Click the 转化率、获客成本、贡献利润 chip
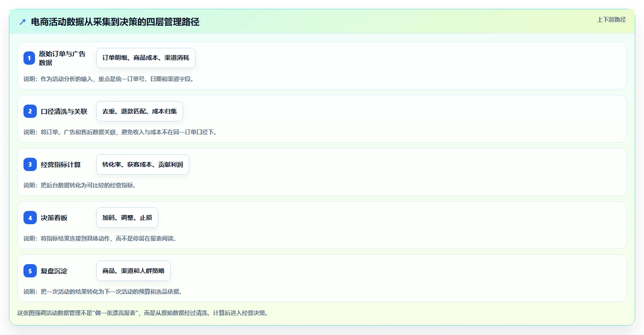This screenshot has height=335, width=644. point(143,164)
